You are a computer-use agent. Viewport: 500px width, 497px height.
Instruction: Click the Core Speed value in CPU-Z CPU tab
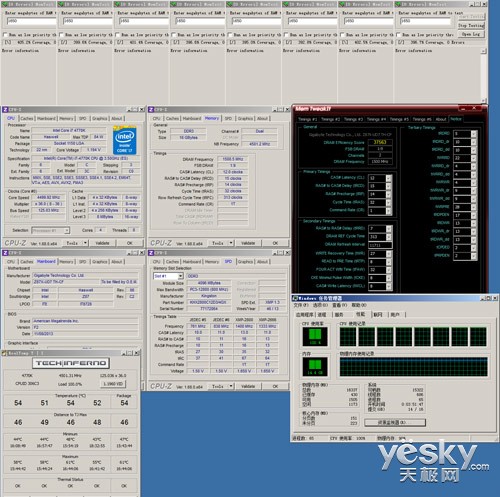tap(49, 197)
